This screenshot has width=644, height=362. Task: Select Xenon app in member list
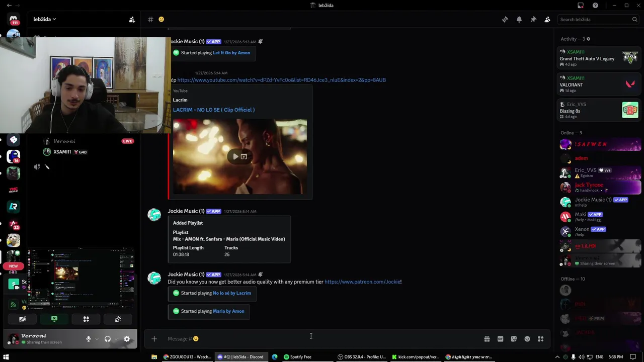pyautogui.click(x=600, y=231)
